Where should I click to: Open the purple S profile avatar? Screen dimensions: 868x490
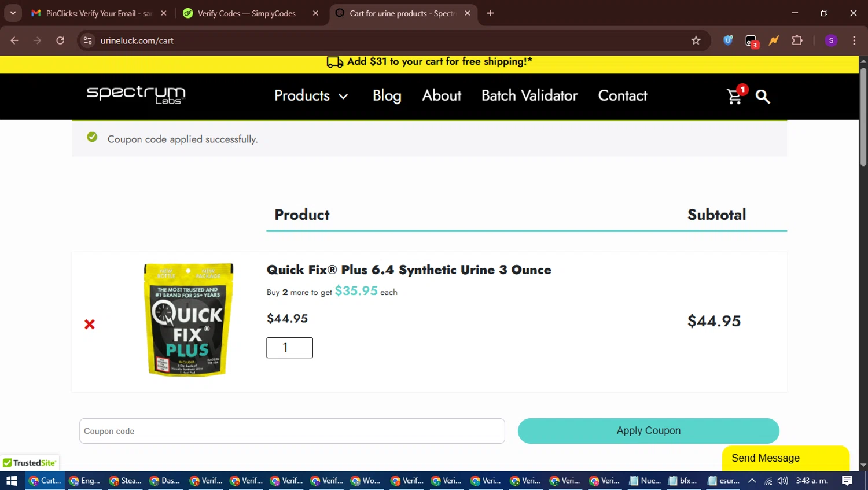click(831, 40)
